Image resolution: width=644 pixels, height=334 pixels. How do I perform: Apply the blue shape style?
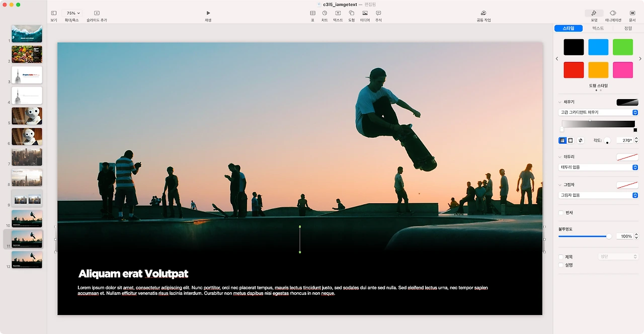[x=598, y=47]
